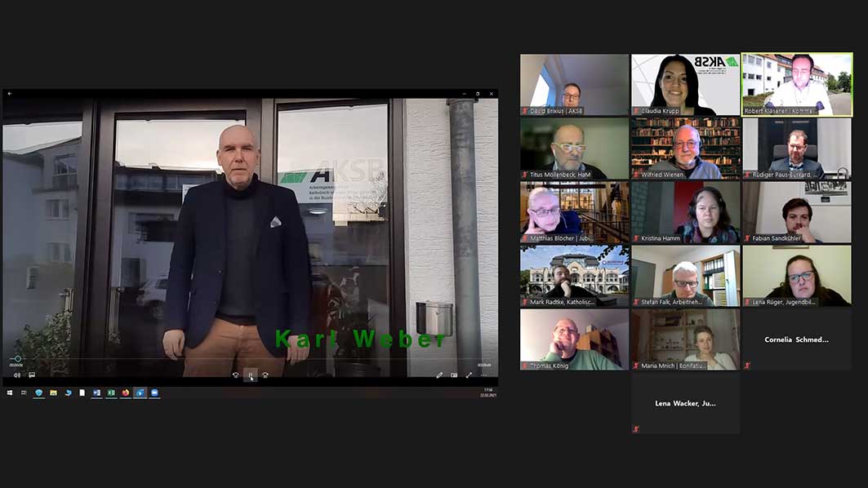Select Wilfried Wienen's video tile
This screenshot has height=488, width=868.
tap(685, 149)
